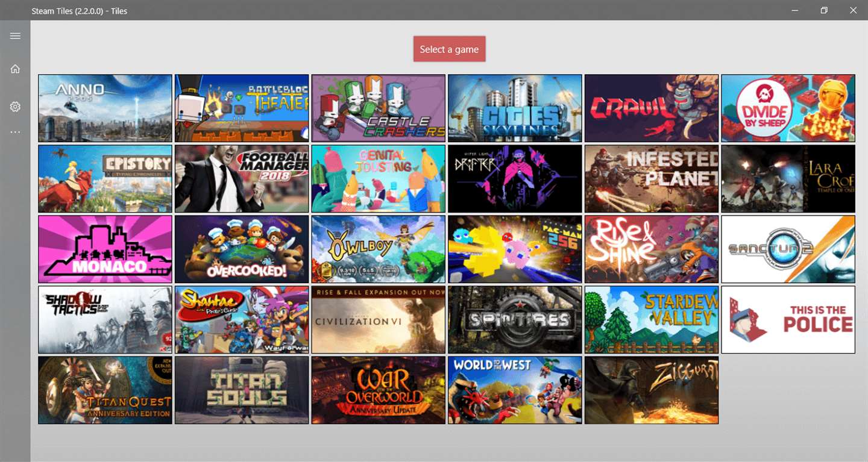Pick the Civilization VI tile
The image size is (868, 462).
(x=379, y=320)
